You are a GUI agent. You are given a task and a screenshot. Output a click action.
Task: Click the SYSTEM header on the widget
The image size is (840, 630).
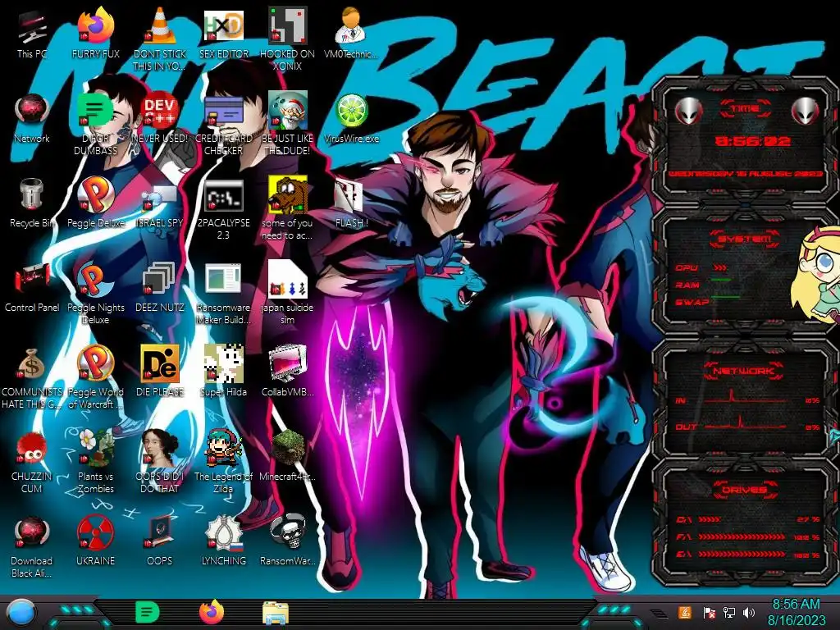745,239
